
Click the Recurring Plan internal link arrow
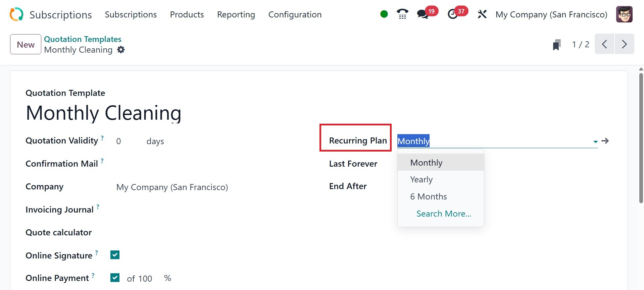(605, 141)
